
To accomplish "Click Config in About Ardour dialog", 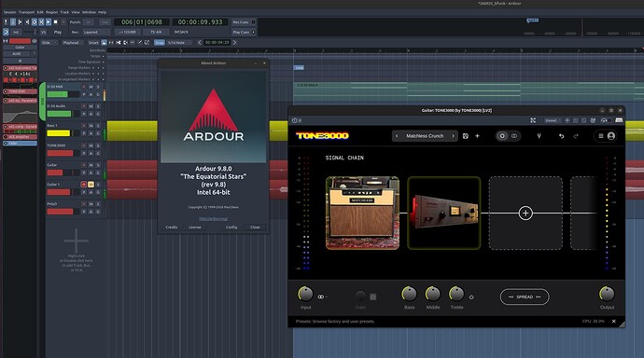I will pyautogui.click(x=231, y=227).
